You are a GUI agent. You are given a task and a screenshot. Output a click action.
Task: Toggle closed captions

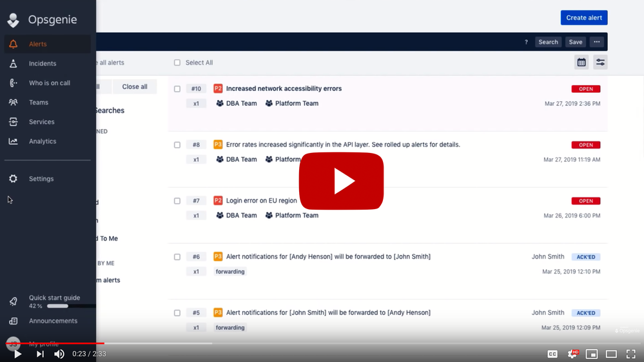click(x=552, y=354)
